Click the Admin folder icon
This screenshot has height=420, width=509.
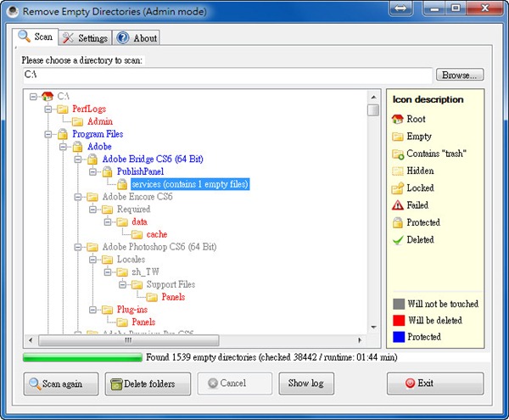pyautogui.click(x=77, y=121)
